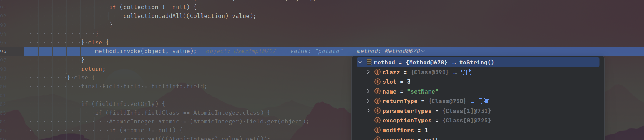The height and width of the screenshot is (140, 644).
Task: Click the field icon beside parameterTypes
Action: [378, 110]
